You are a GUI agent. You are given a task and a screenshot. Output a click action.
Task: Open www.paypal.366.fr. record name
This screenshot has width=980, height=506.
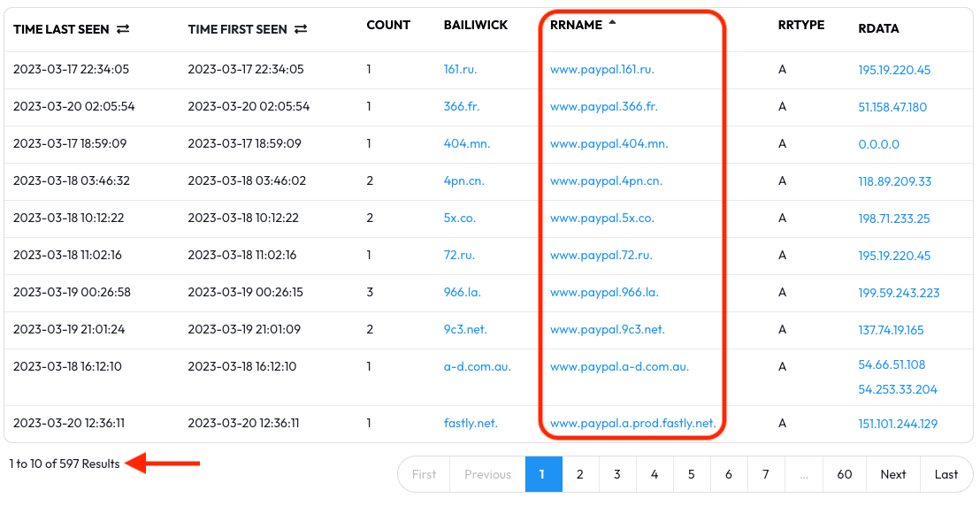pyautogui.click(x=604, y=106)
